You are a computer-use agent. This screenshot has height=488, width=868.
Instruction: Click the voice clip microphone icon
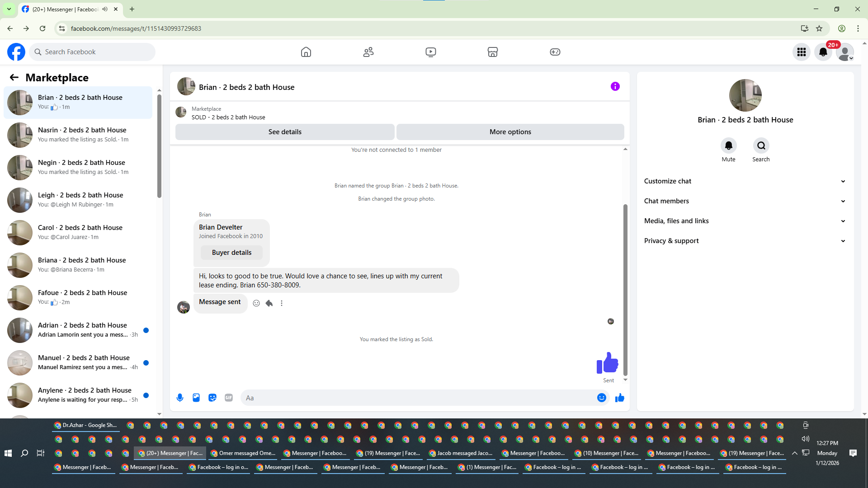(180, 398)
